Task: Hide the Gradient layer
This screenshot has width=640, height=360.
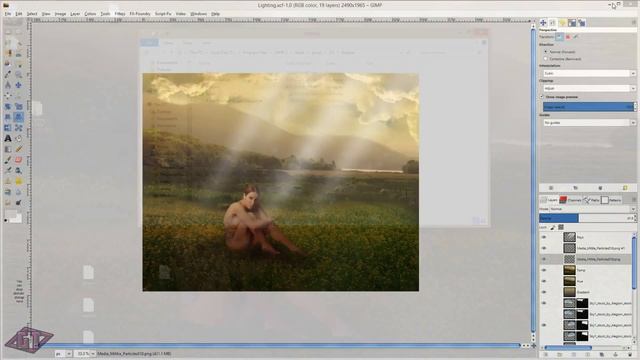Action: pyautogui.click(x=544, y=292)
